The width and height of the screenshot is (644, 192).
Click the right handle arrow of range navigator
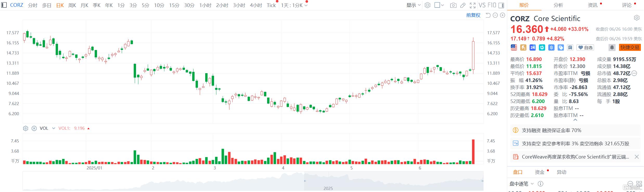coord(482,181)
